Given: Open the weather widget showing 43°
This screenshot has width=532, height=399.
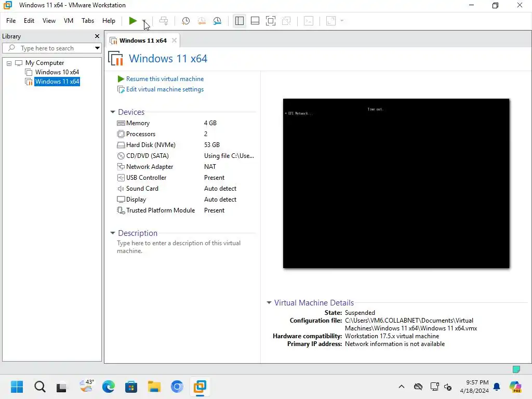Looking at the screenshot, I should [x=86, y=387].
